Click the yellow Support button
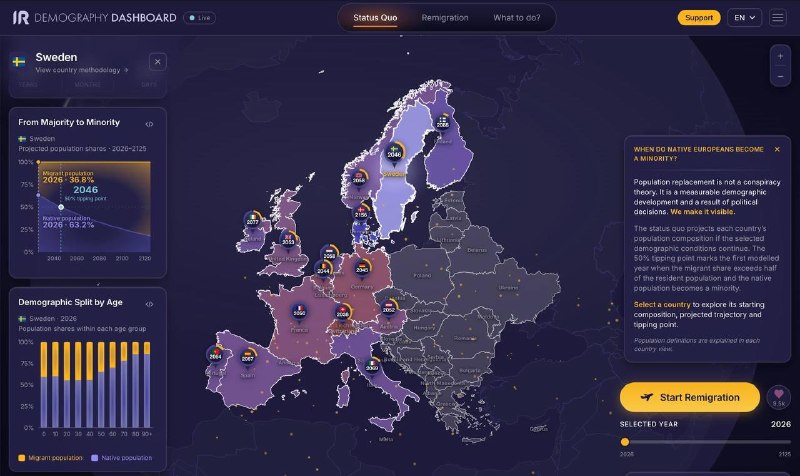The height and width of the screenshot is (476, 800). click(x=698, y=18)
